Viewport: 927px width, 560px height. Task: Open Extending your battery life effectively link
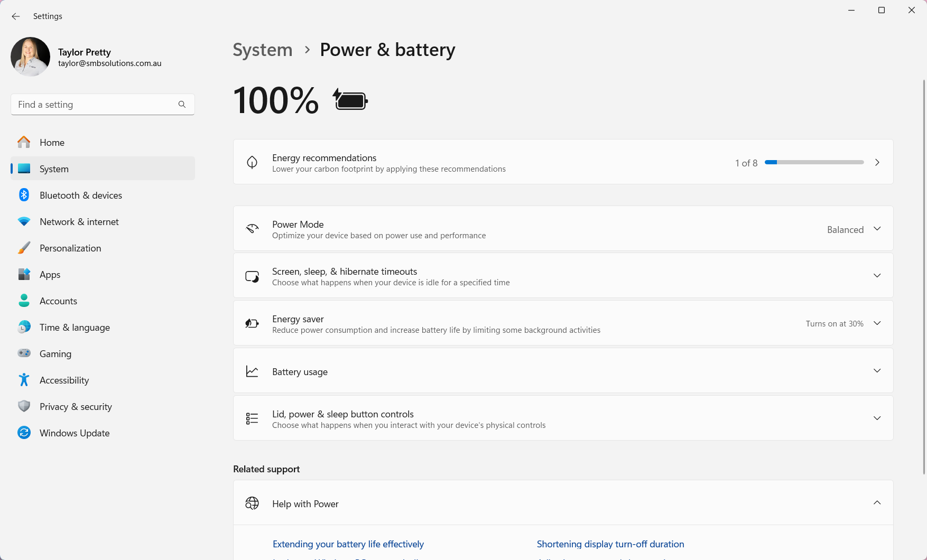click(348, 544)
